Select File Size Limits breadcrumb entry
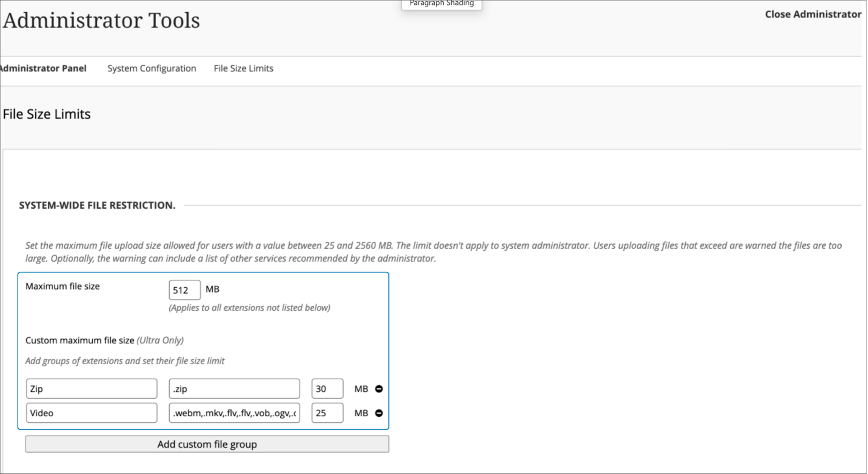 pyautogui.click(x=243, y=68)
